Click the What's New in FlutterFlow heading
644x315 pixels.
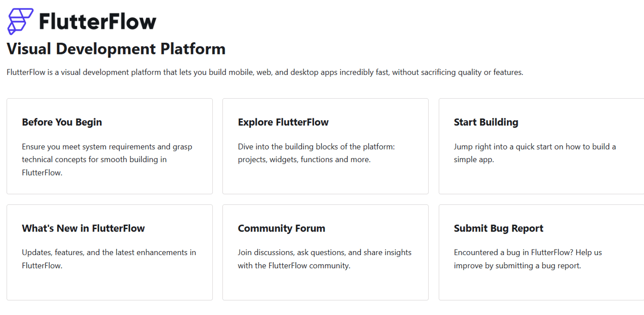[x=83, y=228]
